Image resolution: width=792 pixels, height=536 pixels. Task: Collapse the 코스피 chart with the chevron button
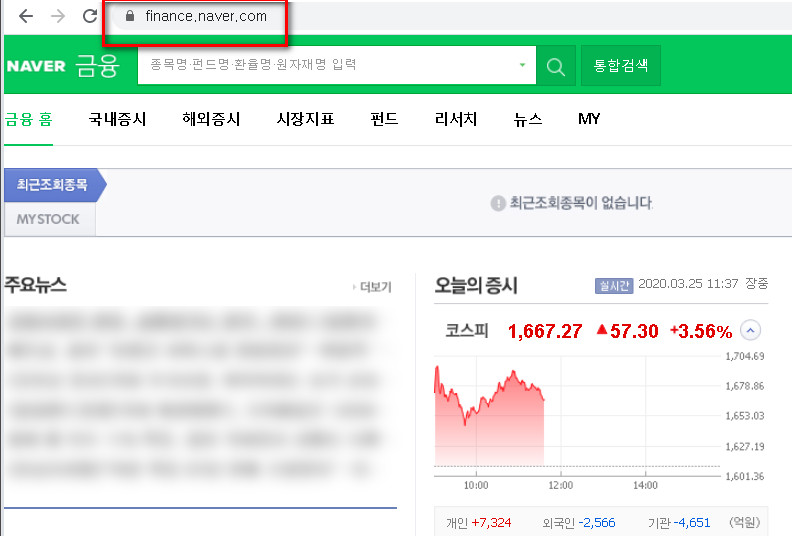[x=750, y=331]
